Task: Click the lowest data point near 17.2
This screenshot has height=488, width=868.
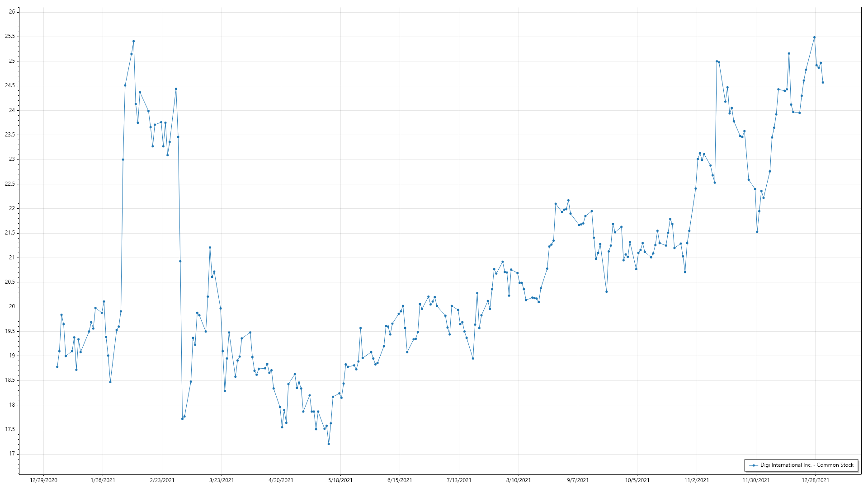Action: pyautogui.click(x=329, y=444)
